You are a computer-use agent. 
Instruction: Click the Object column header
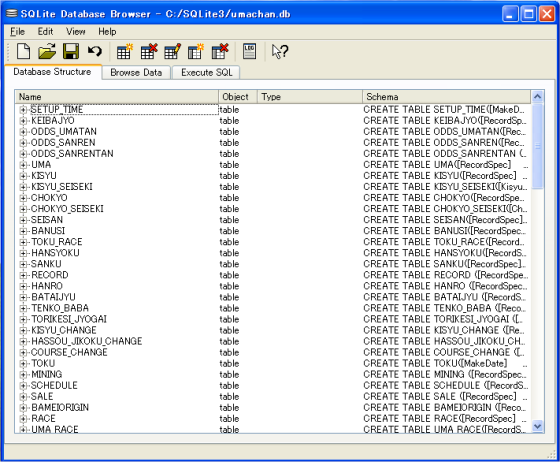(238, 97)
